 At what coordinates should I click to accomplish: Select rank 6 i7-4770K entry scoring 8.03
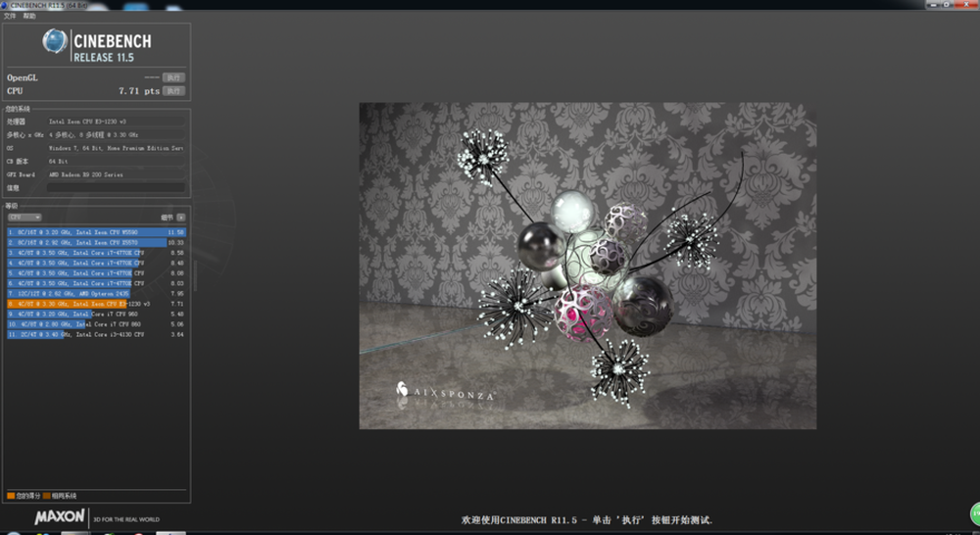point(96,283)
